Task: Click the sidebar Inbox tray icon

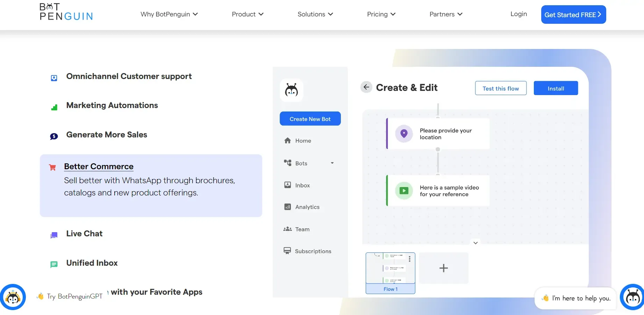Action: 287,185
